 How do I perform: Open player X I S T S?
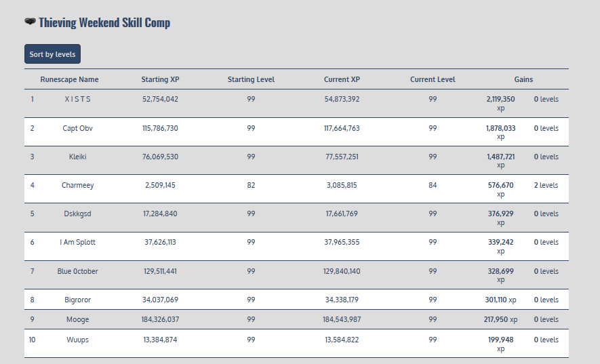[77, 99]
